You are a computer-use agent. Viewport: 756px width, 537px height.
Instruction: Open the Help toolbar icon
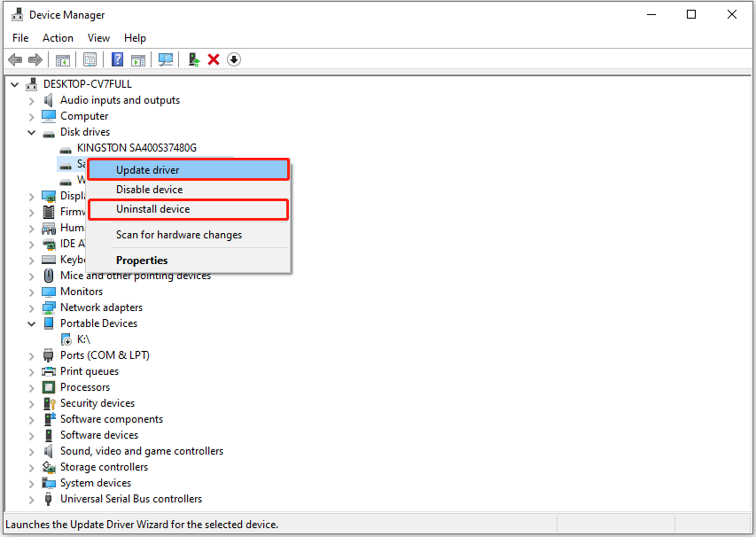[x=117, y=59]
